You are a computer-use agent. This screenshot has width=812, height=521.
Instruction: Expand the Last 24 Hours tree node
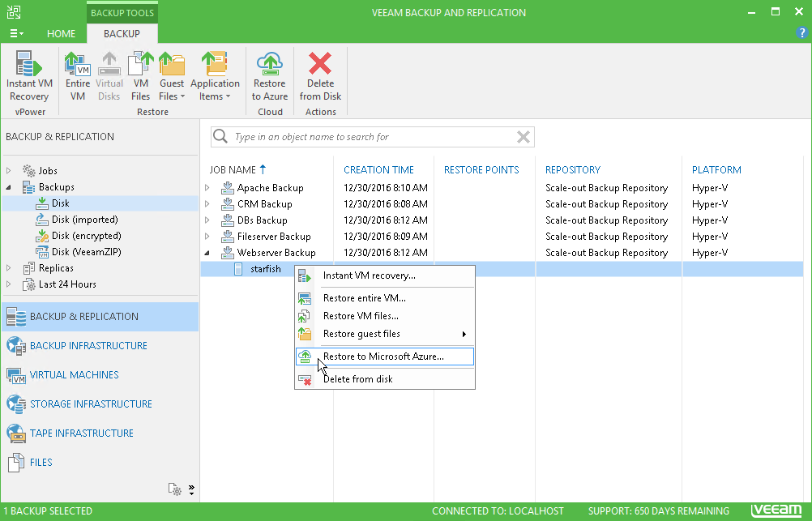[9, 284]
